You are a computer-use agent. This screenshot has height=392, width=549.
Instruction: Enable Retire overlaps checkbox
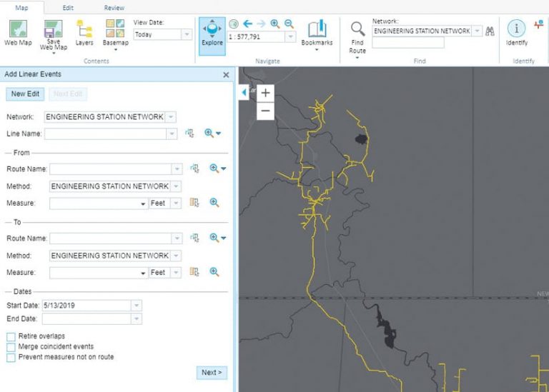tap(11, 336)
